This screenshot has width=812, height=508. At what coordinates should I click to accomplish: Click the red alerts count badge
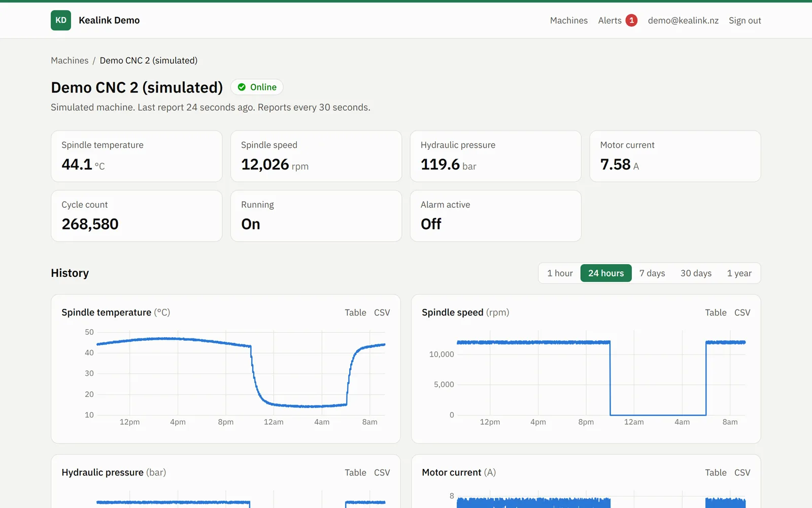631,20
